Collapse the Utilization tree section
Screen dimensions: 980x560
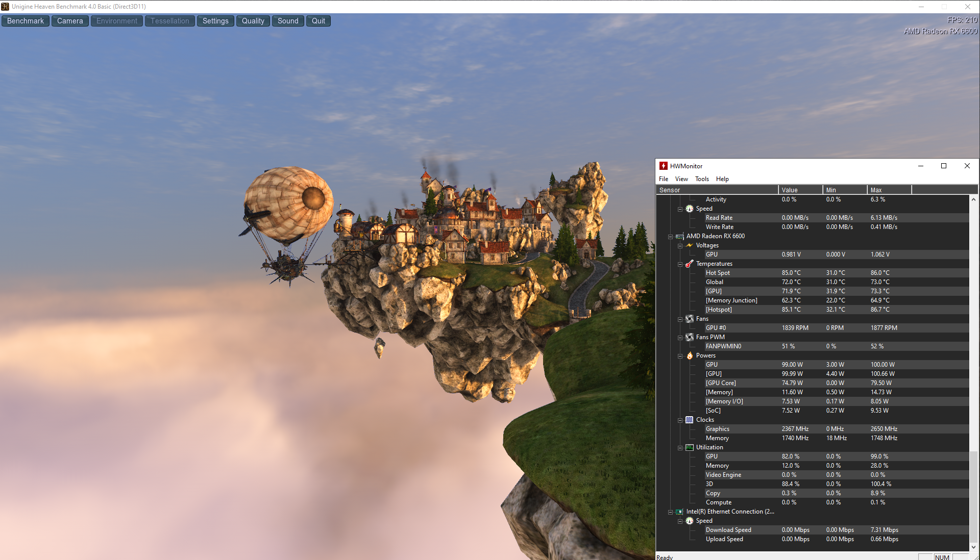click(x=680, y=448)
